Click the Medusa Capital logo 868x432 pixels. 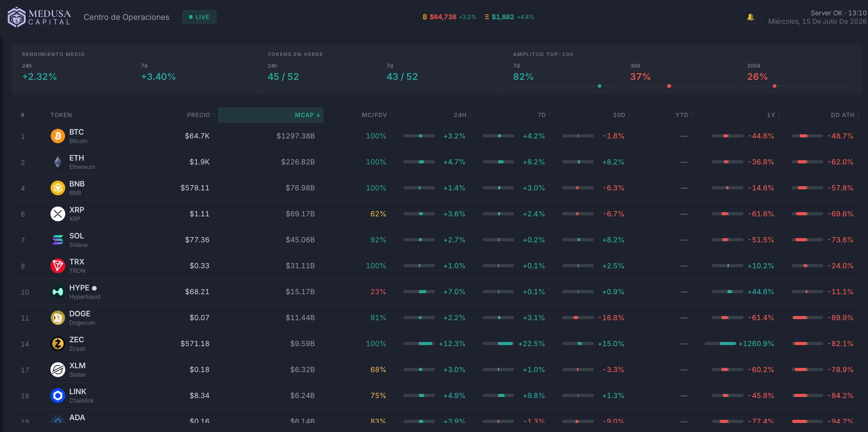(x=39, y=17)
